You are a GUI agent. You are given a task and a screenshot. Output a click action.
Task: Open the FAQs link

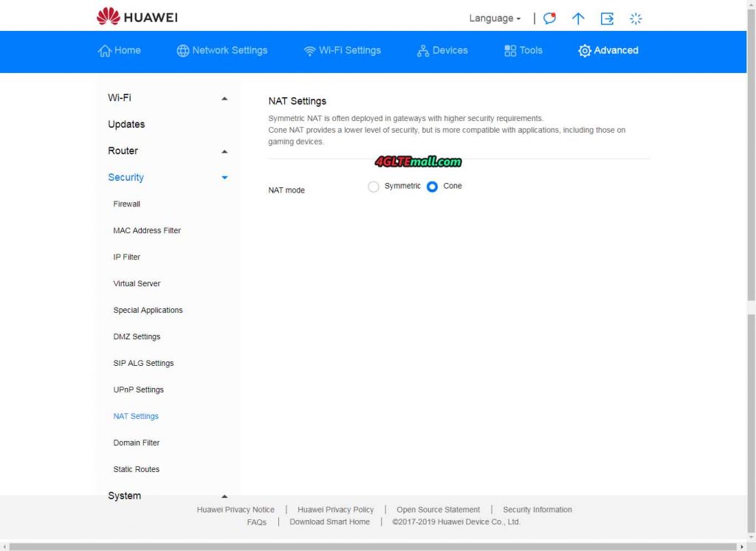click(257, 521)
